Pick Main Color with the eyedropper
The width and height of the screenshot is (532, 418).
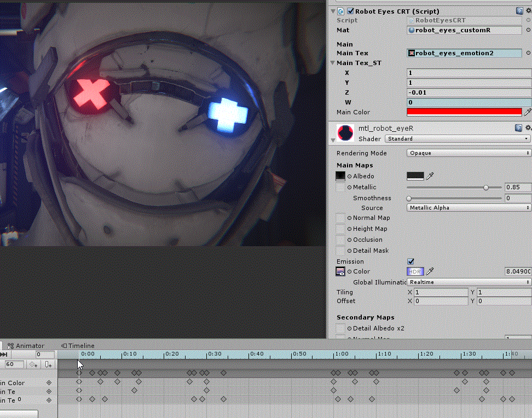[528, 112]
